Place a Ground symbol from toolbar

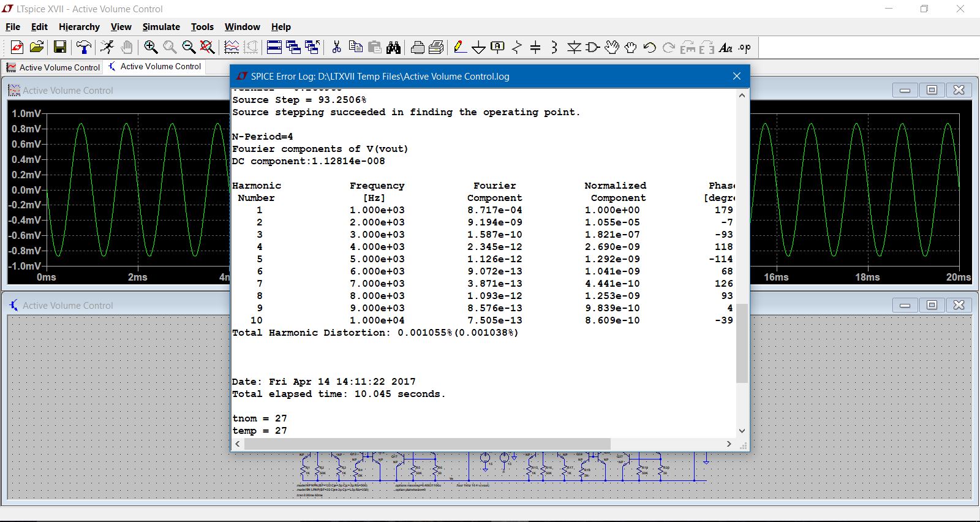(x=479, y=47)
